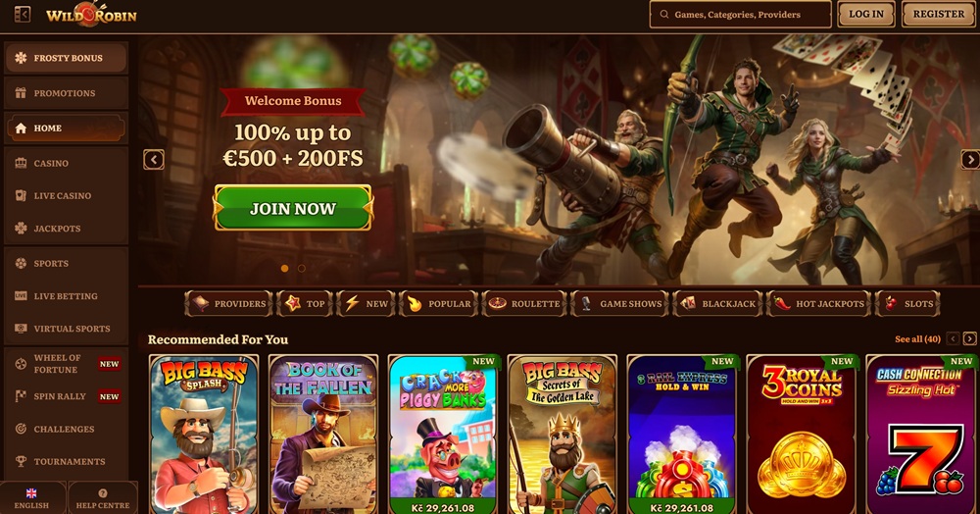Focus the games search field
Viewport: 980px width, 514px height.
pyautogui.click(x=741, y=15)
